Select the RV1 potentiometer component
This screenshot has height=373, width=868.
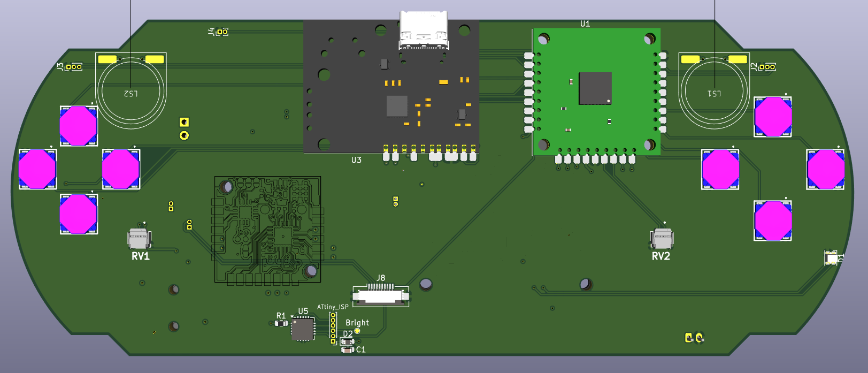click(x=139, y=238)
